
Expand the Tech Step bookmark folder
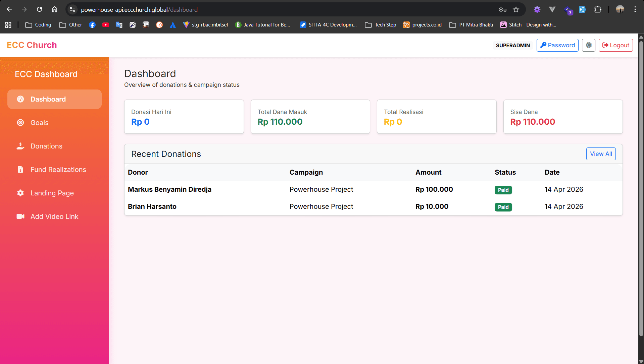[x=381, y=25]
